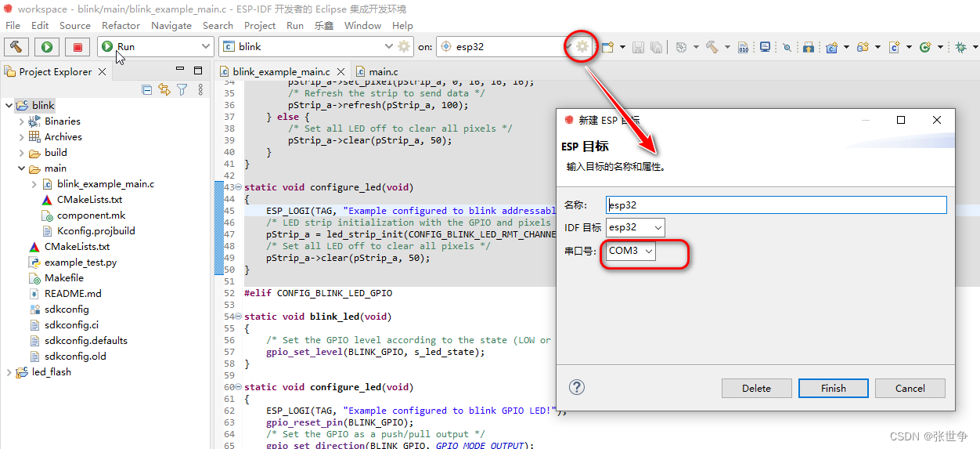The image size is (980, 449).
Task: Expand the Archives node
Action: coord(21,137)
